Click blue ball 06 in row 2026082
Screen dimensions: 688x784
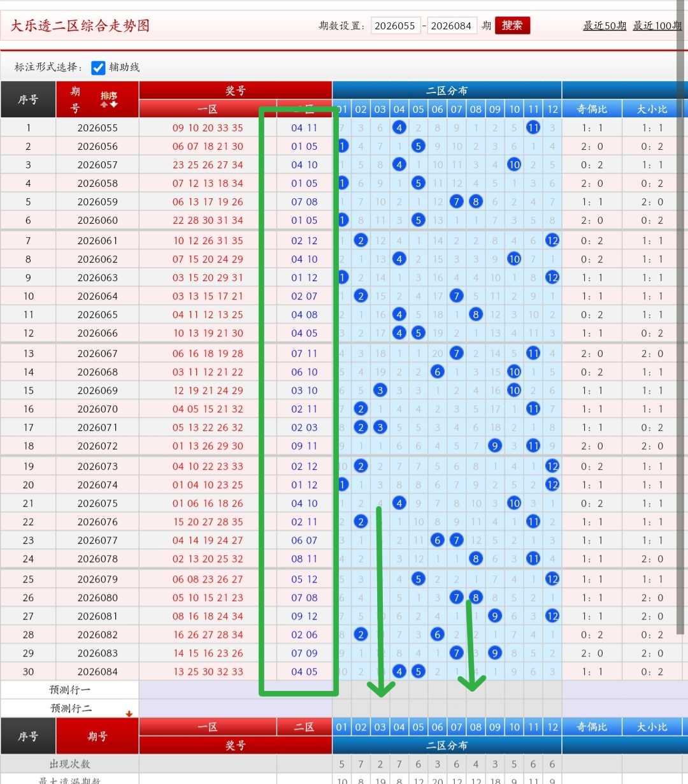click(x=438, y=634)
